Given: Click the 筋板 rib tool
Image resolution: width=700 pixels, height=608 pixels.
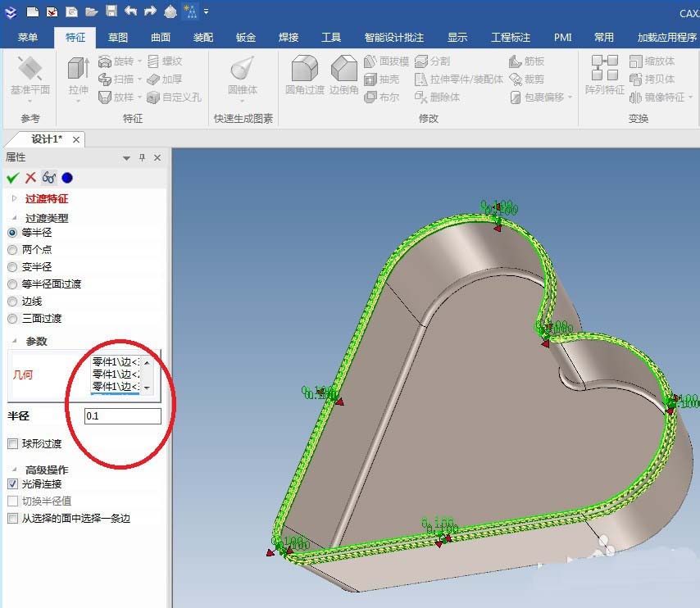Looking at the screenshot, I should point(527,61).
